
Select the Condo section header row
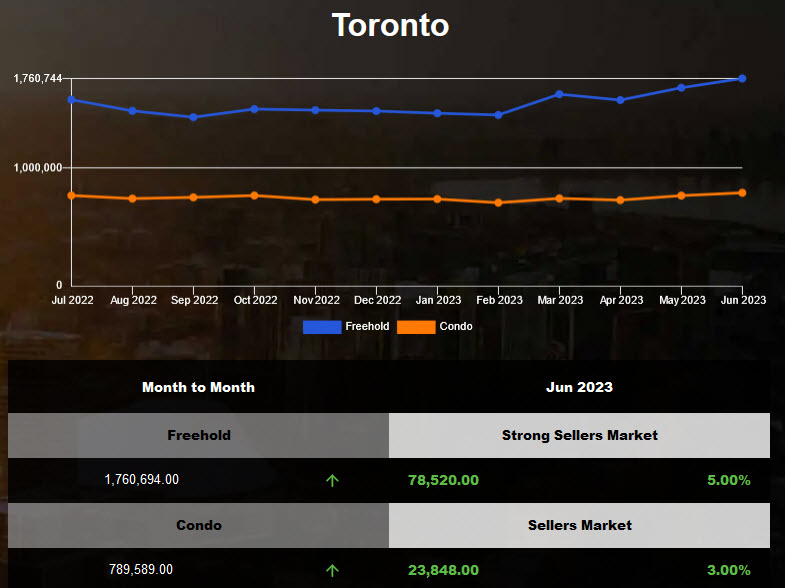[x=198, y=525]
